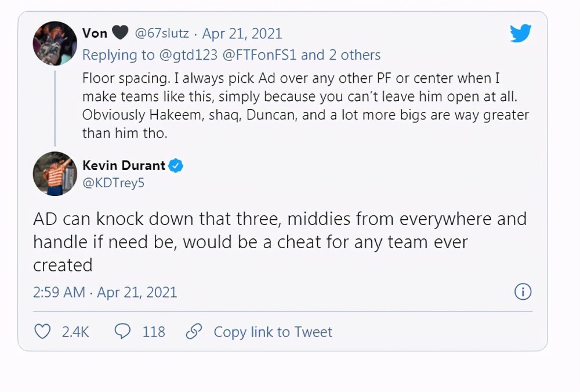Click the Twitter bird logo
The height and width of the screenshot is (392, 580).
pyautogui.click(x=520, y=33)
